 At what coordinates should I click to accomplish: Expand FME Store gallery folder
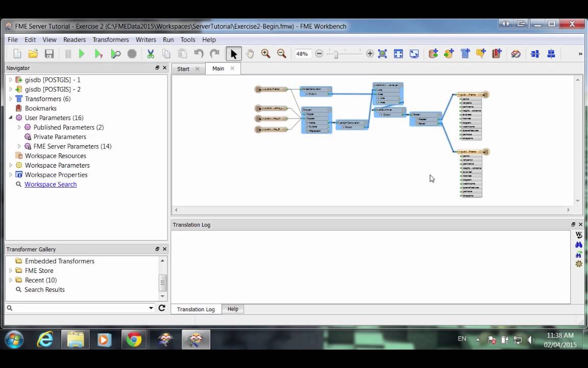11,270
